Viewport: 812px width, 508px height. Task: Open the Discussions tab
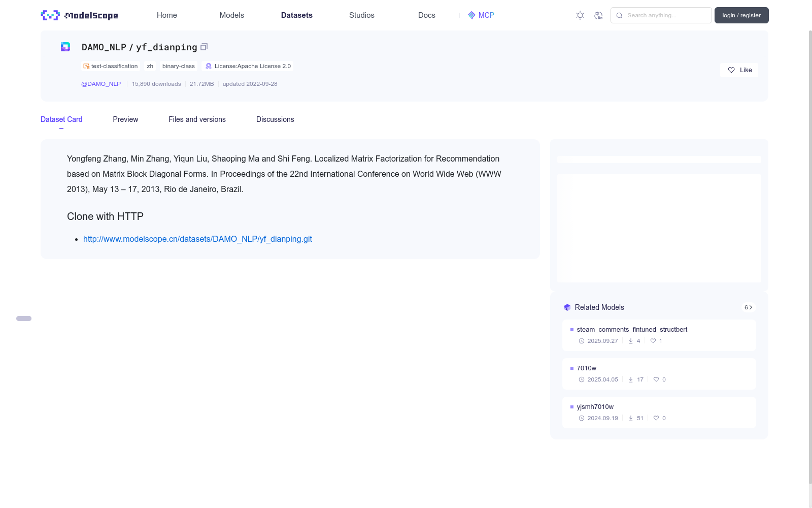(275, 119)
